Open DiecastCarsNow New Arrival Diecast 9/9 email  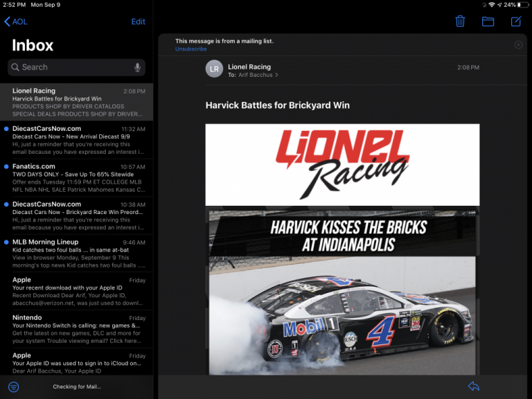point(77,140)
